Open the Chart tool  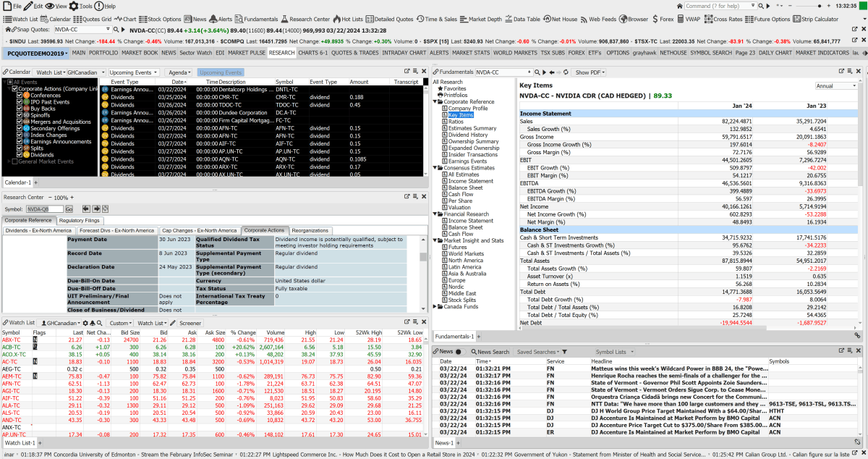point(126,19)
